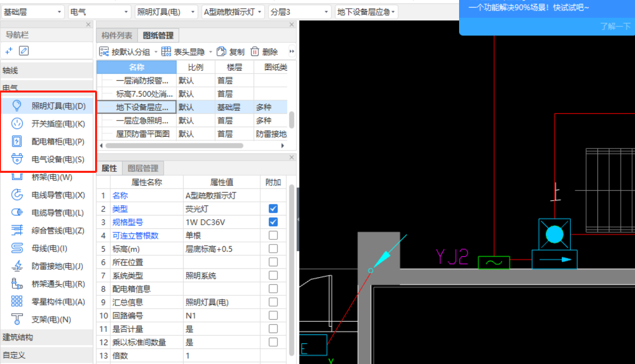Open 按默认分组 dropdown arrow

pyautogui.click(x=156, y=52)
